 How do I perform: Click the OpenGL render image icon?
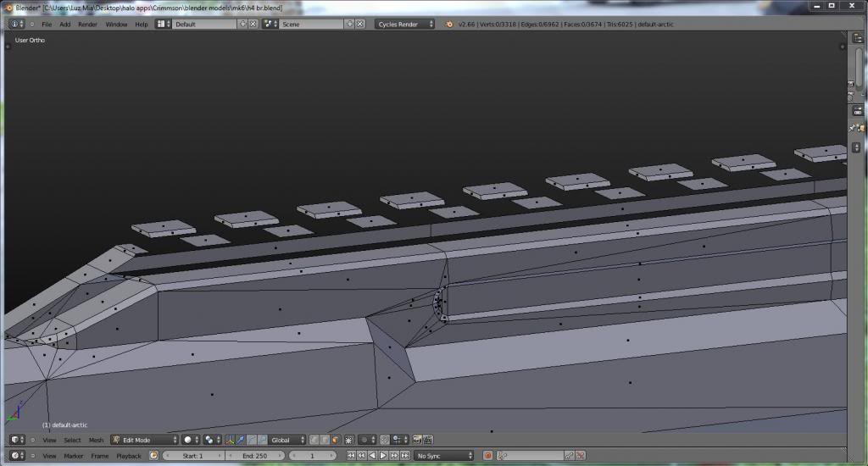click(x=417, y=440)
